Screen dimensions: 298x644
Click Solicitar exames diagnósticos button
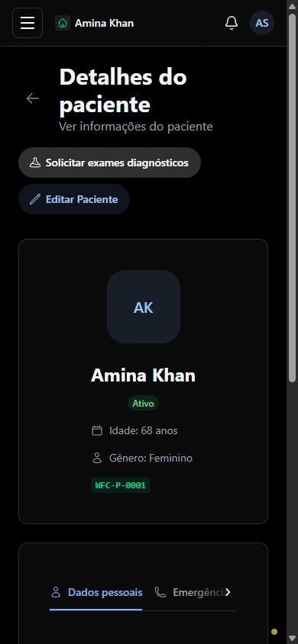pos(110,163)
